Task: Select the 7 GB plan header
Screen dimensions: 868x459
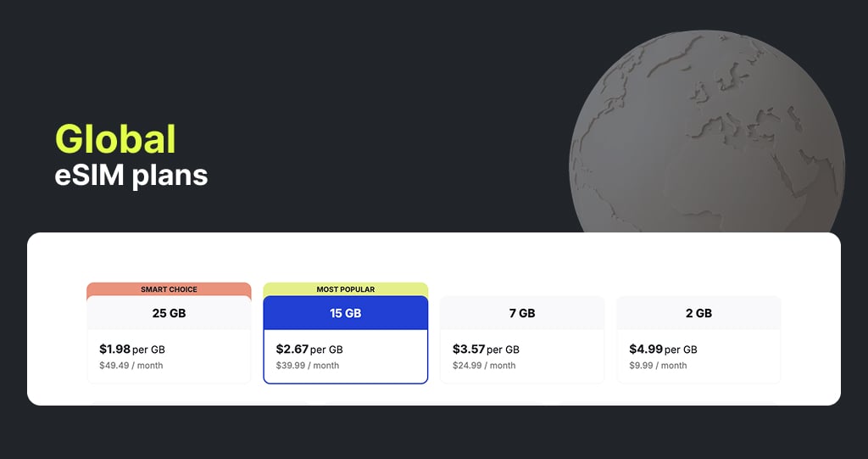Action: pyautogui.click(x=521, y=313)
